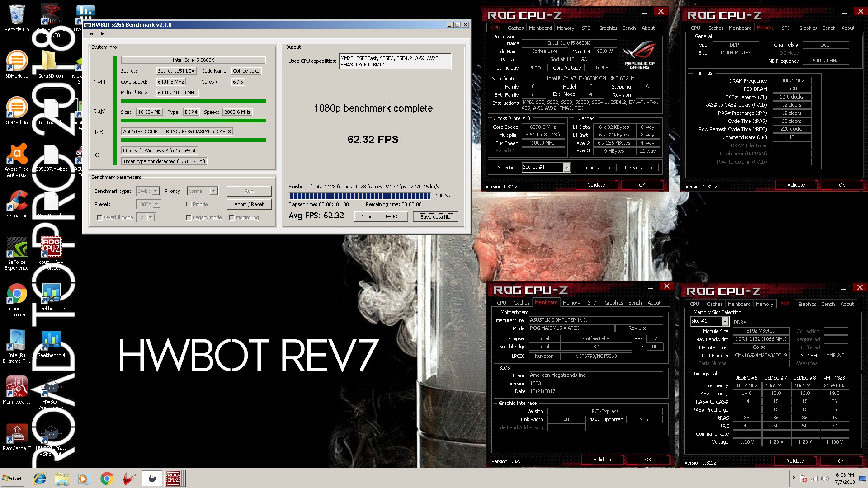The width and height of the screenshot is (868, 488).
Task: Open the volume control in the system tray
Action: [825, 479]
